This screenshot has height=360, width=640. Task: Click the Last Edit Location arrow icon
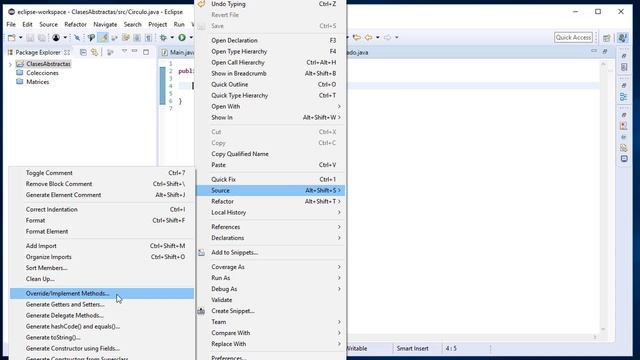click(357, 38)
